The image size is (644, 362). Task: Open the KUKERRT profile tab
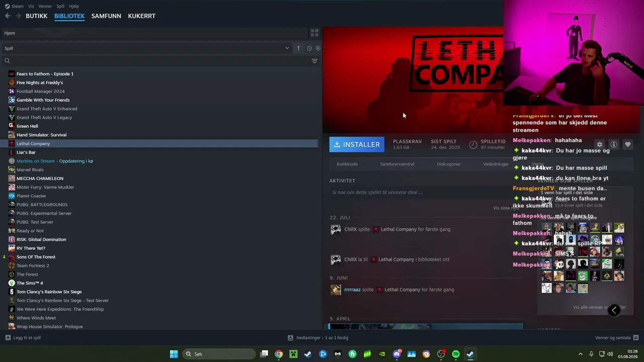pos(141,16)
